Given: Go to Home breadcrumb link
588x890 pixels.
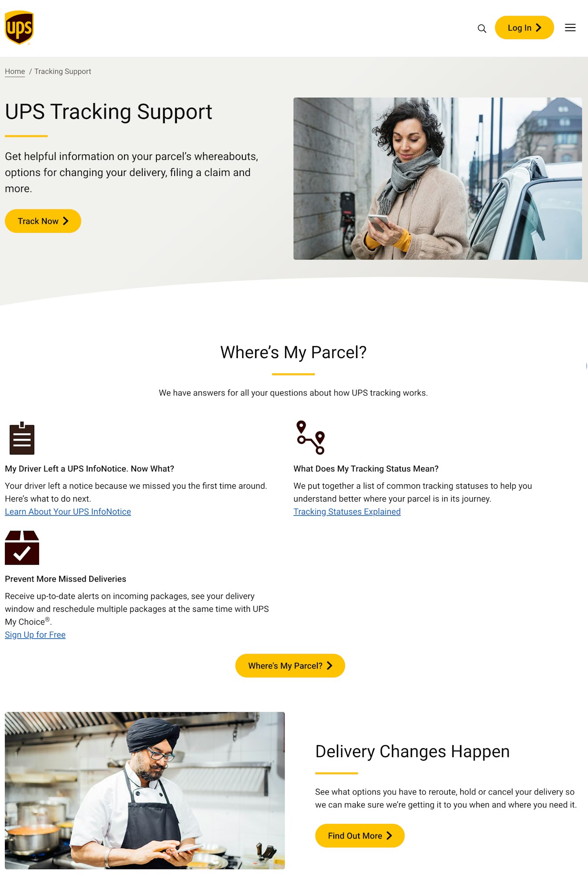Looking at the screenshot, I should [x=15, y=72].
